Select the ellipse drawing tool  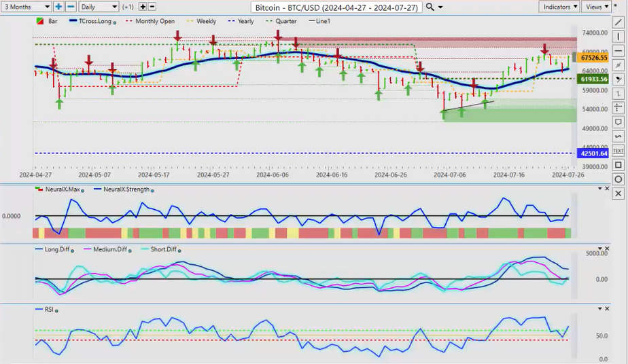[x=618, y=179]
